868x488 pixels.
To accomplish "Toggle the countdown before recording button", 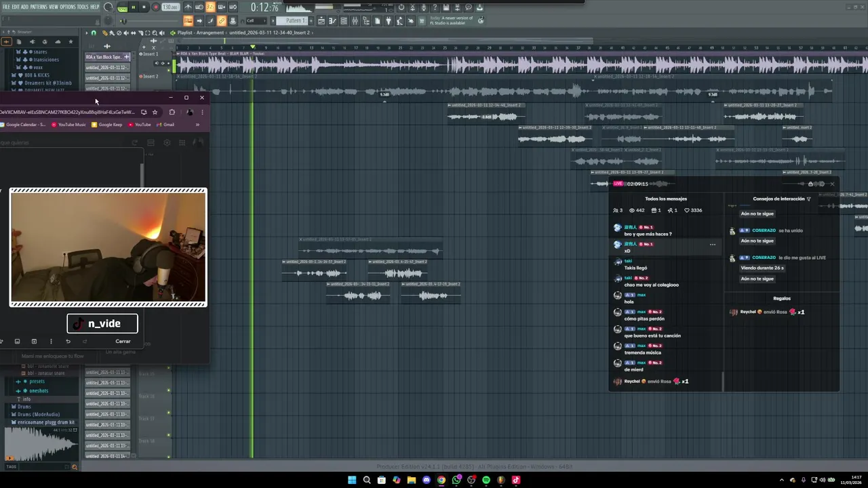I will [x=210, y=7].
